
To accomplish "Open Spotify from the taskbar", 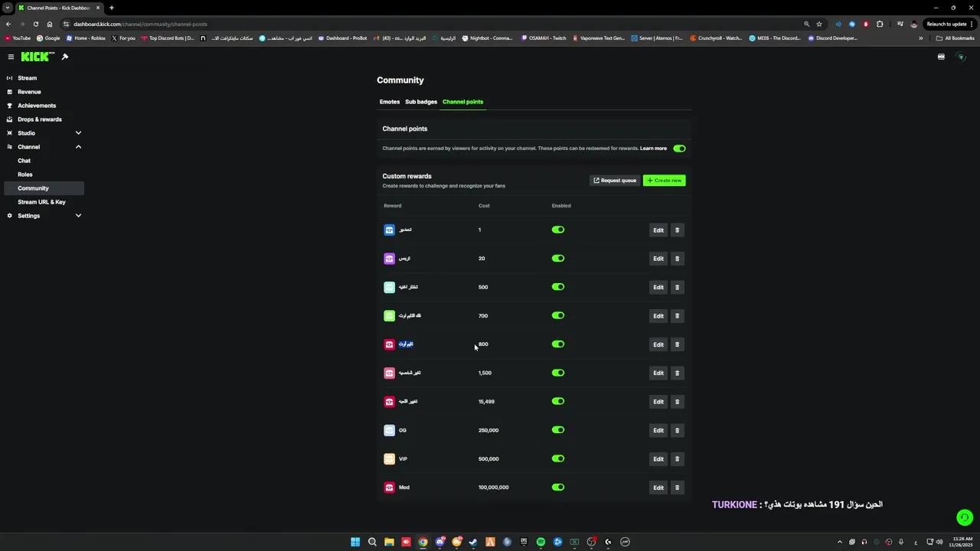I will 541,542.
